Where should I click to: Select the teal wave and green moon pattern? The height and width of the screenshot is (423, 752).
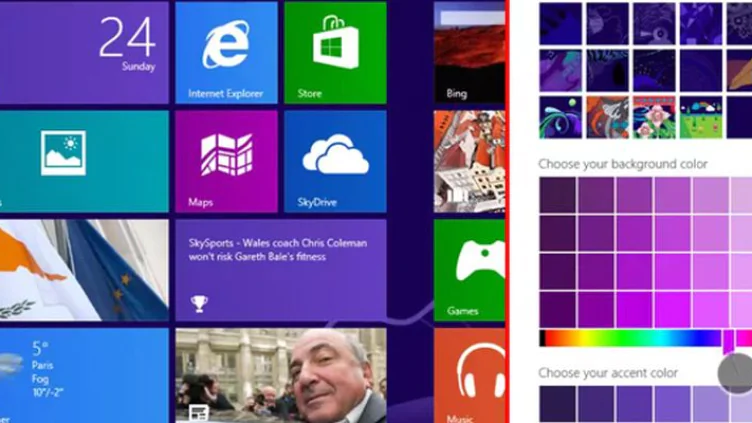561,118
